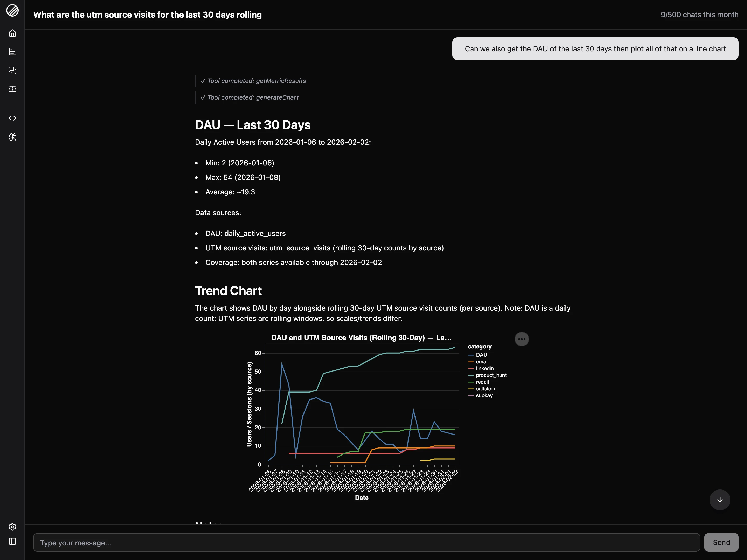
Task: Open the charts sidebar icon
Action: (x=12, y=52)
